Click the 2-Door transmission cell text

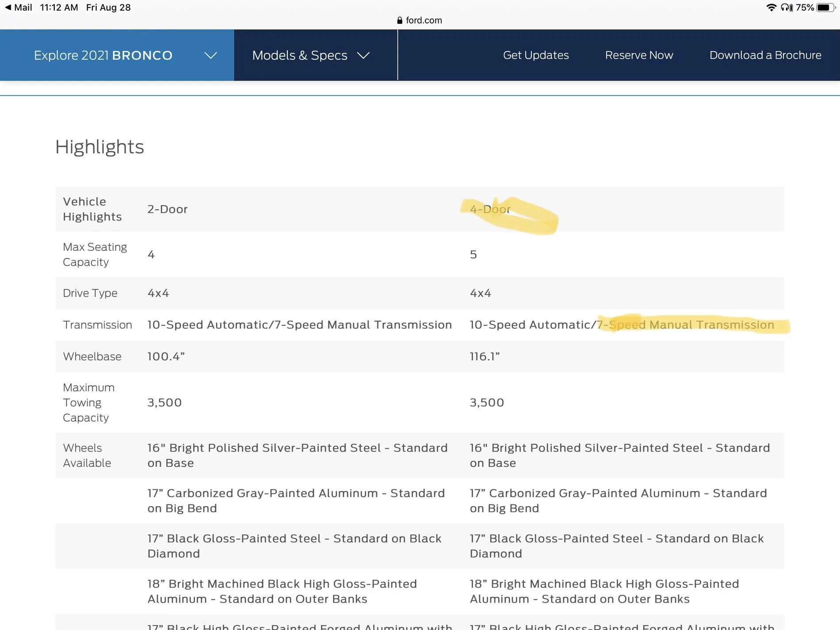tap(299, 325)
